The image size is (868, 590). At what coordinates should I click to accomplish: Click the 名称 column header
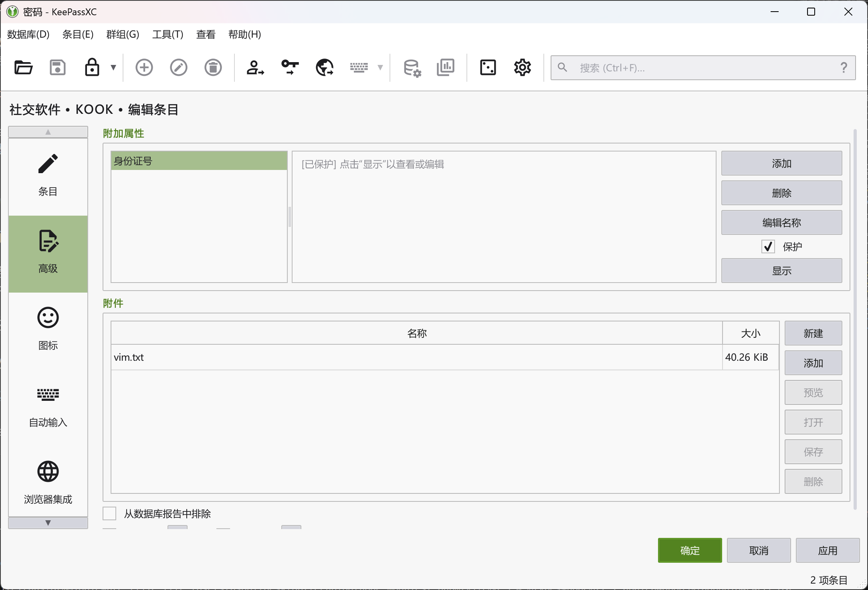coord(417,333)
